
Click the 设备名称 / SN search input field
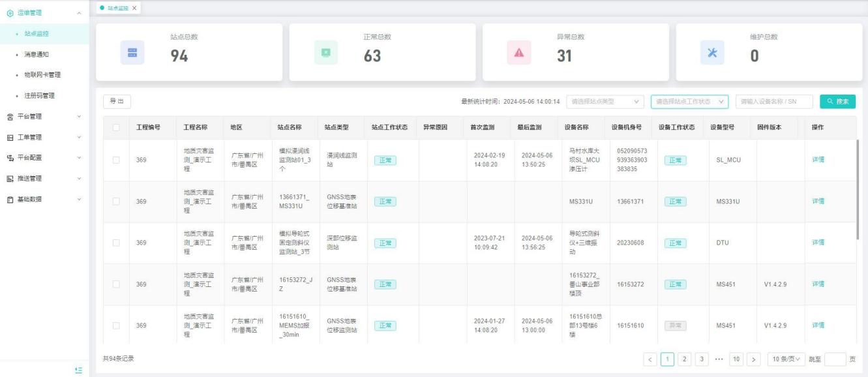tap(774, 101)
